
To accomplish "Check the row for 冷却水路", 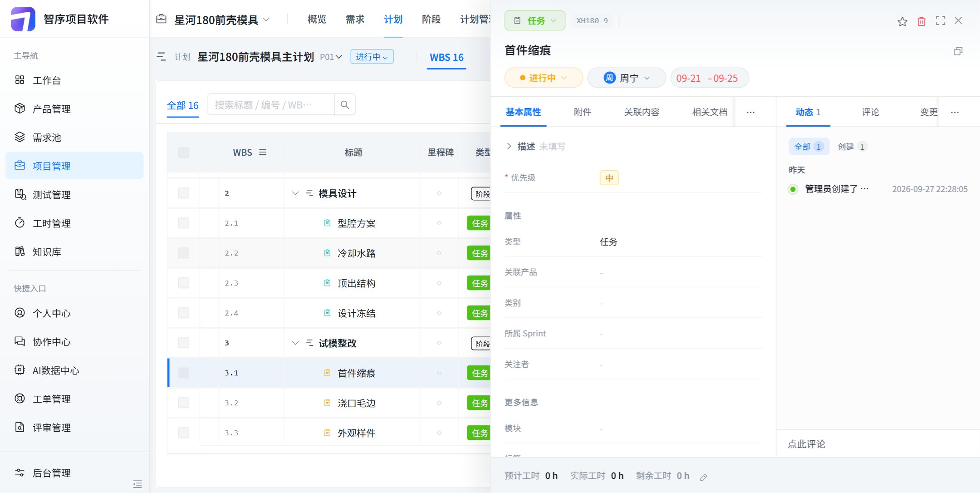I will [184, 253].
